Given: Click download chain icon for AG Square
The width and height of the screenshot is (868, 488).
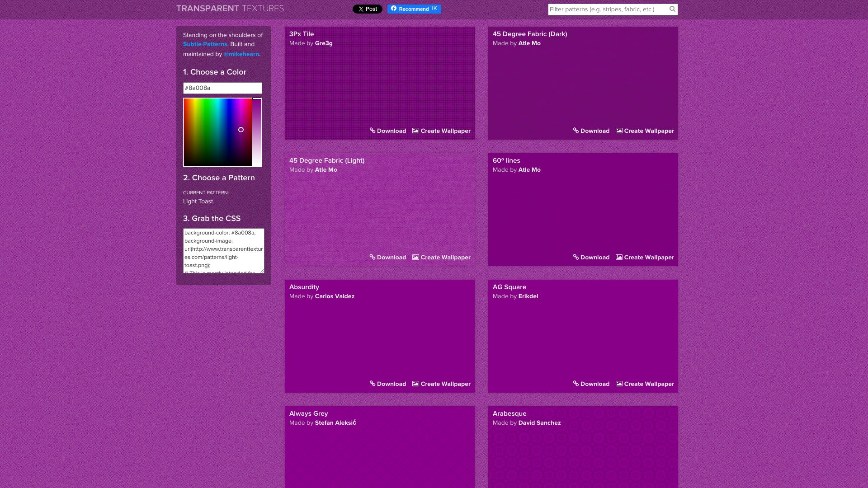Looking at the screenshot, I should pos(576,384).
